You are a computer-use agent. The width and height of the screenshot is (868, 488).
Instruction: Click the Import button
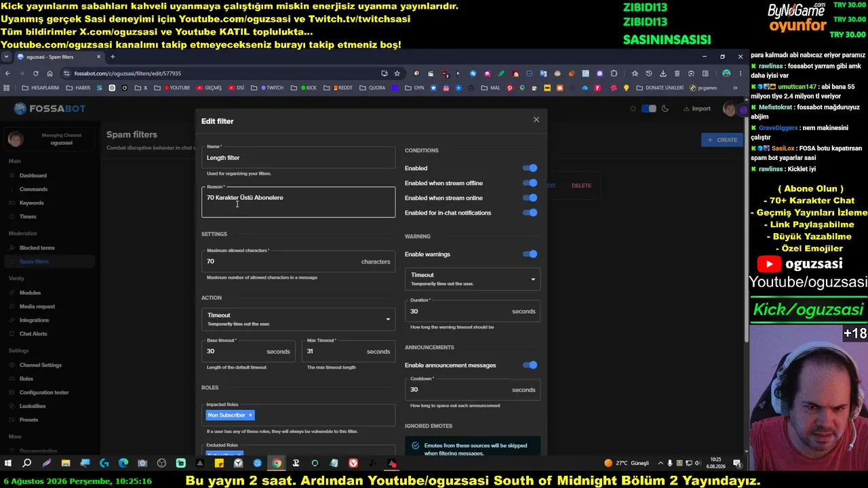[696, 108]
